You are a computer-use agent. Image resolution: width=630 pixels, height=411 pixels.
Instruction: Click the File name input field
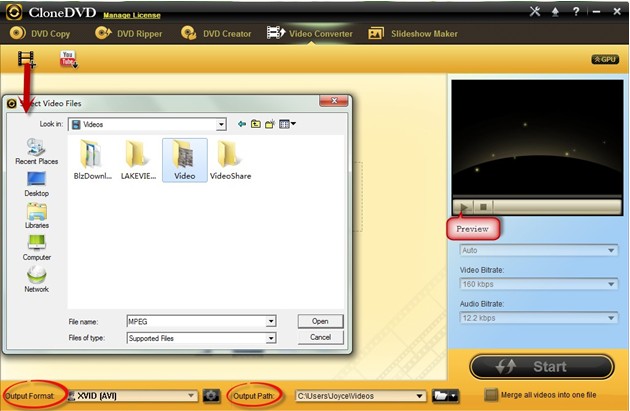(196, 321)
